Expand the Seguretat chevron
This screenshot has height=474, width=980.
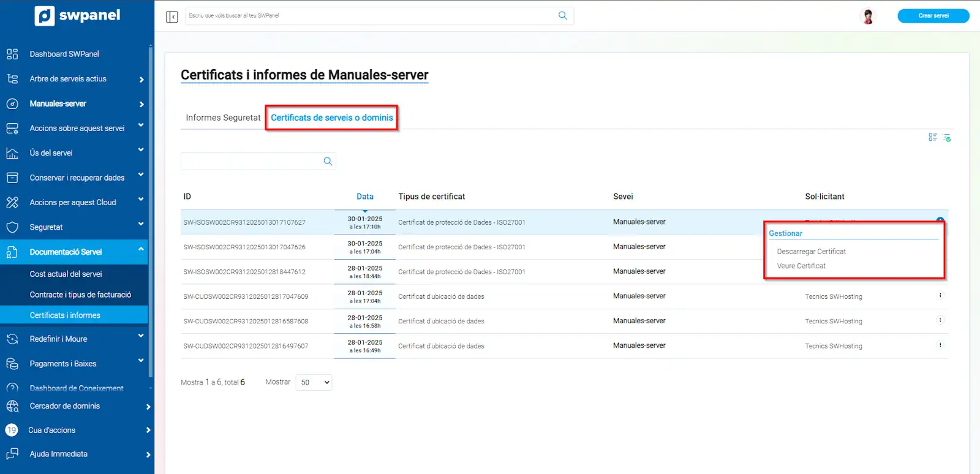141,224
